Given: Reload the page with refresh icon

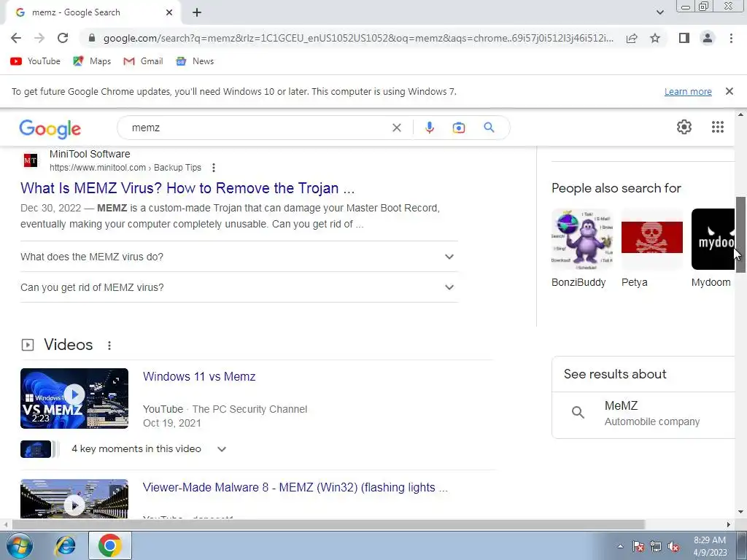Looking at the screenshot, I should [x=63, y=38].
